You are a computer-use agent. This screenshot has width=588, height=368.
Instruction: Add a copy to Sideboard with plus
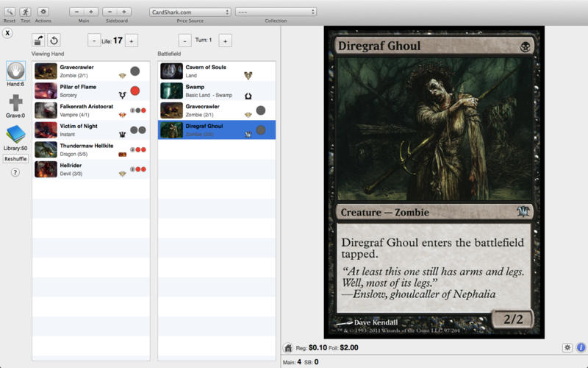tap(124, 12)
